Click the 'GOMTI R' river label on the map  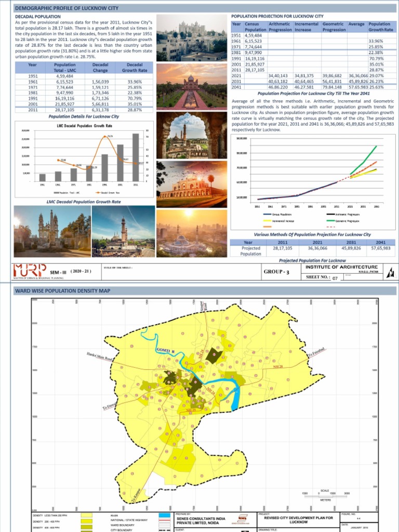click(x=166, y=351)
